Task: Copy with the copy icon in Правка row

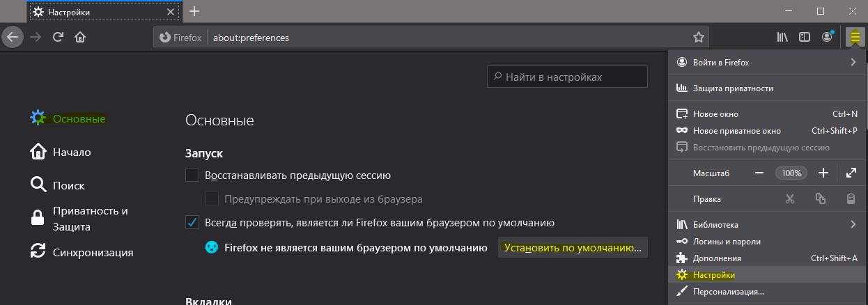Action: (820, 198)
